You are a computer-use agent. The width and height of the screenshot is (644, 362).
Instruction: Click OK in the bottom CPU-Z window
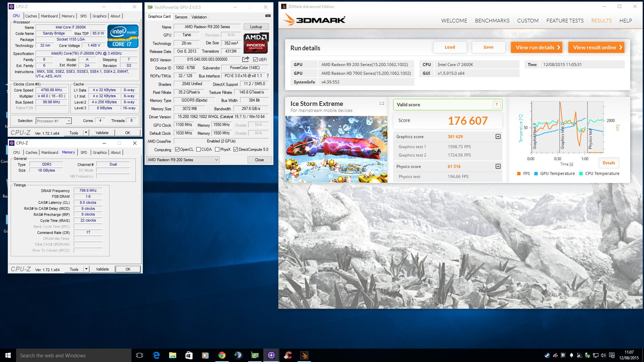[x=128, y=269]
